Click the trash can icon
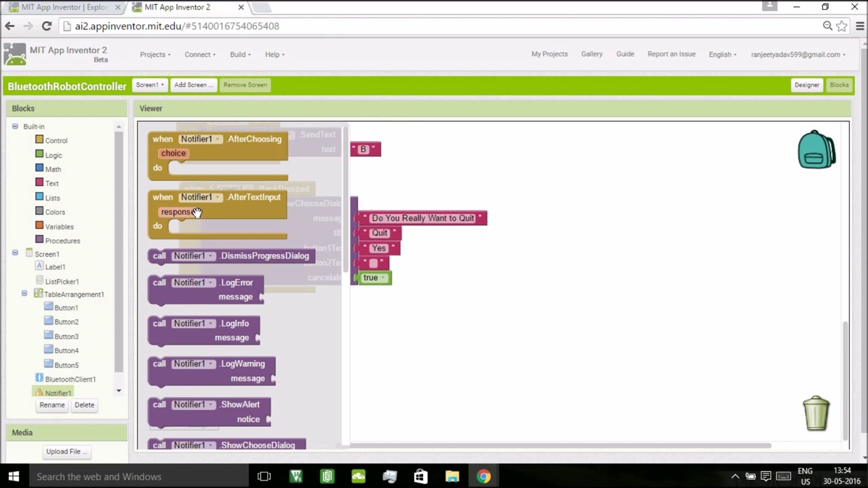The width and height of the screenshot is (868, 488). (x=816, y=413)
